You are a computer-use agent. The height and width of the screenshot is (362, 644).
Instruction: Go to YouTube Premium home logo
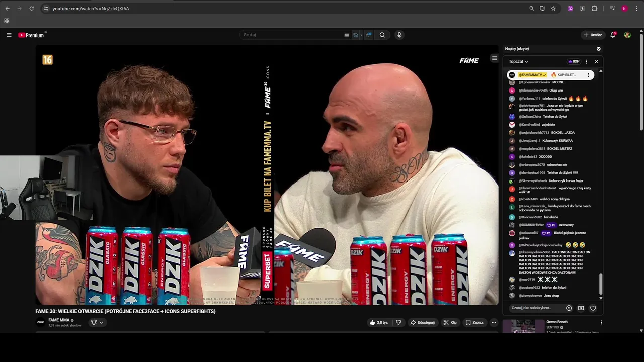click(x=32, y=35)
